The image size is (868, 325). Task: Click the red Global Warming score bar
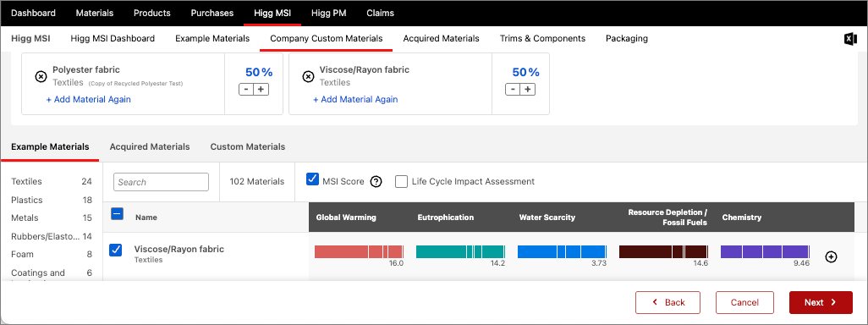(360, 252)
